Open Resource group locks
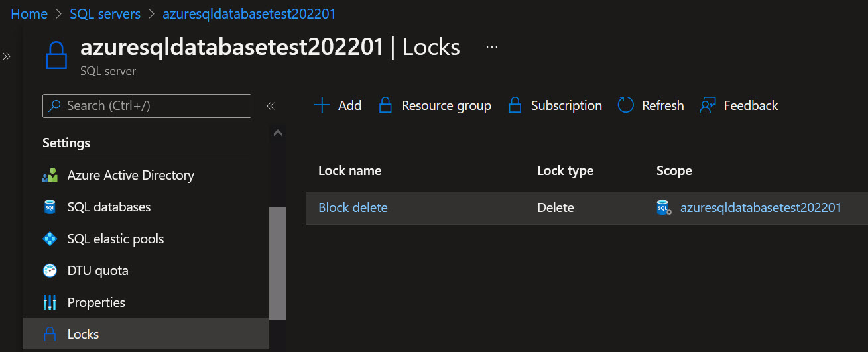868x352 pixels. (446, 105)
